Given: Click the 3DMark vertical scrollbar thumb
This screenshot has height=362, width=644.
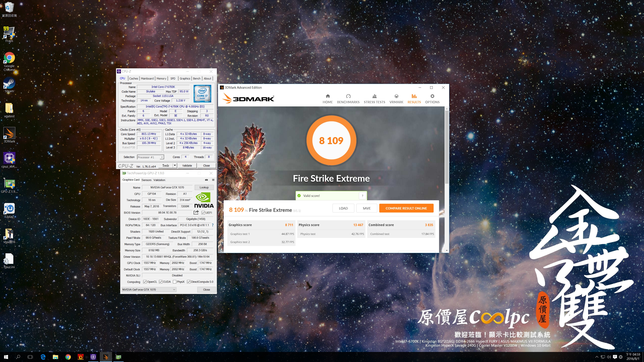Looking at the screenshot, I should click(447, 147).
